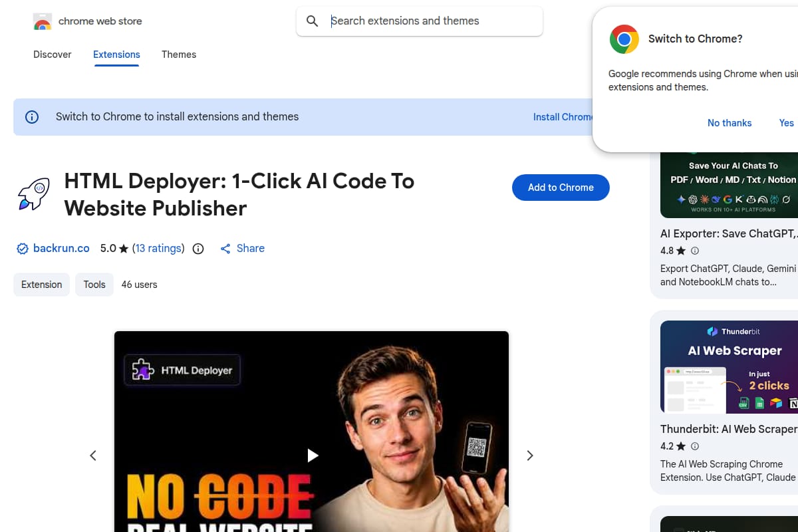
Task: Share this extension
Action: click(x=242, y=248)
